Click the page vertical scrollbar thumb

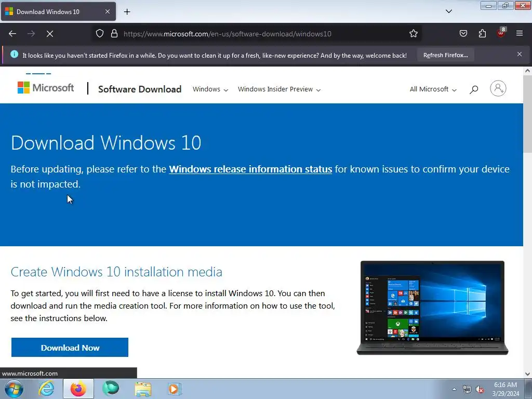click(527, 114)
